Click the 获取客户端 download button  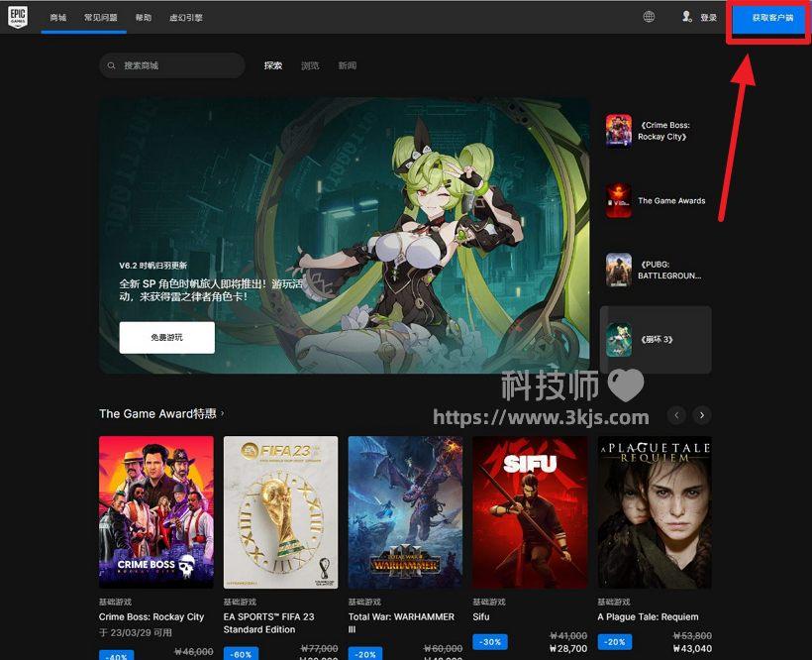pos(769,18)
